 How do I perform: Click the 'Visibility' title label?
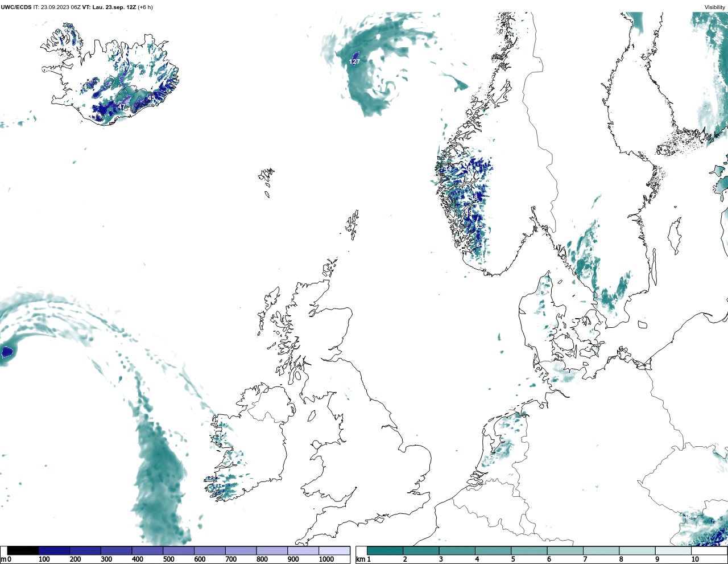pyautogui.click(x=715, y=7)
